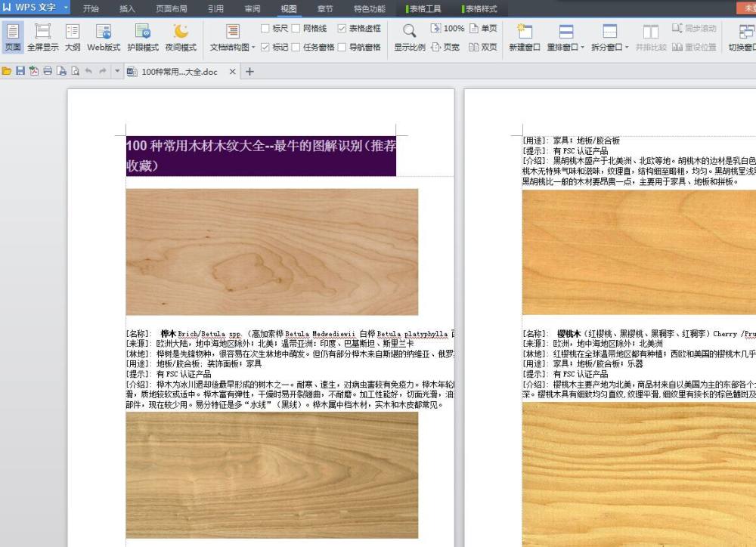Enable eye protection mode

coord(143,37)
